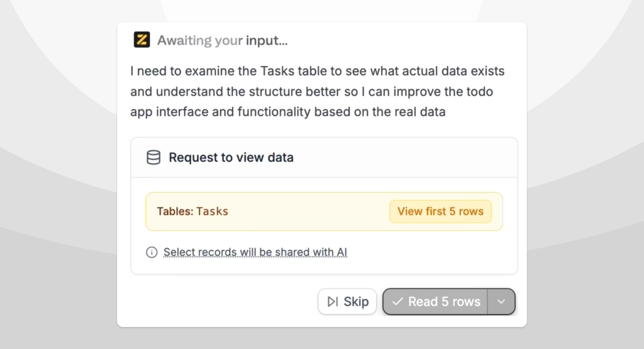Click the Request to view data header
The height and width of the screenshot is (349, 644).
pyautogui.click(x=231, y=157)
